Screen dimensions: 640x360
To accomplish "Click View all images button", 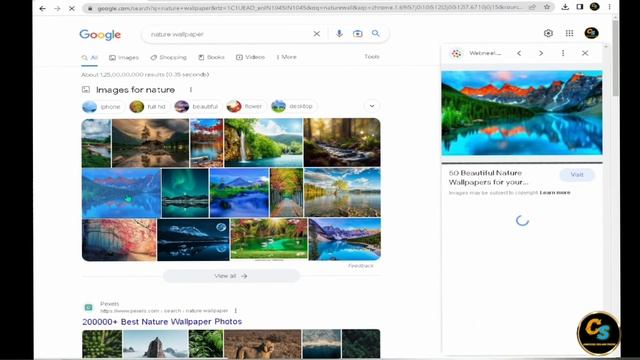I will [231, 276].
